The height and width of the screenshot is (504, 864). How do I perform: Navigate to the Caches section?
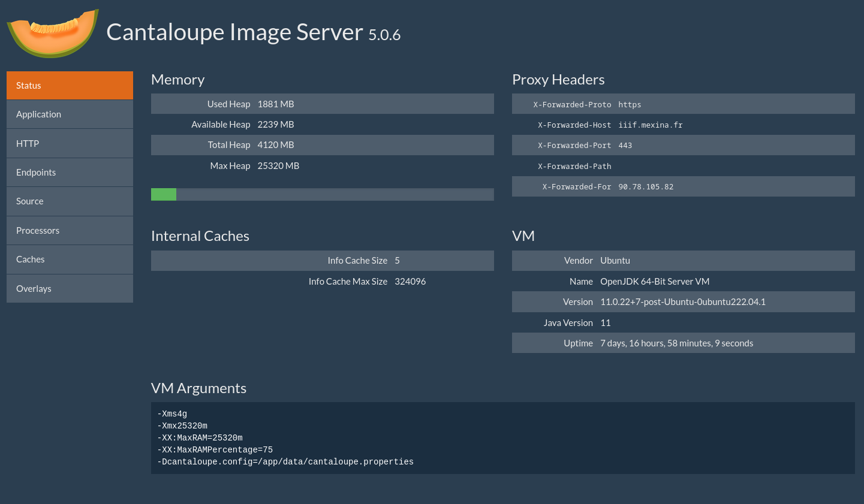coord(70,259)
